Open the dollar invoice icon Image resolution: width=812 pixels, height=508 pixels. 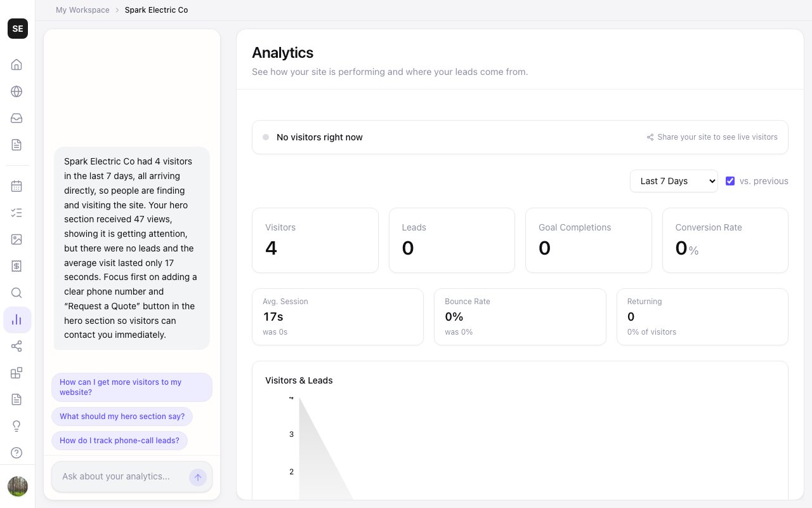(17, 266)
